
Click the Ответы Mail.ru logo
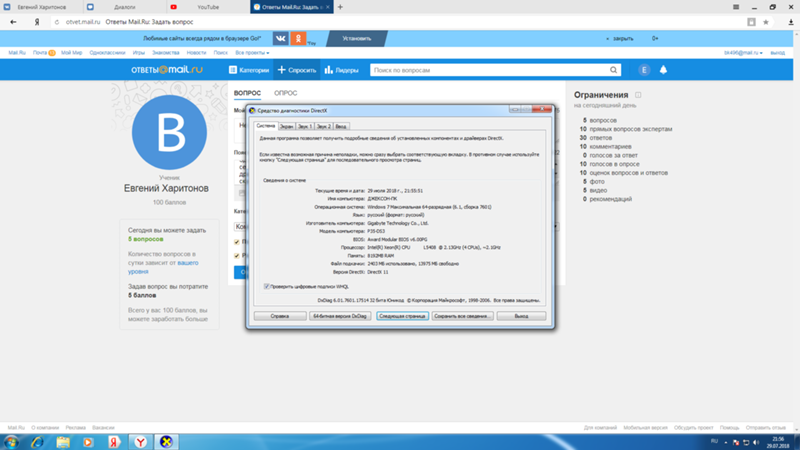pos(166,70)
